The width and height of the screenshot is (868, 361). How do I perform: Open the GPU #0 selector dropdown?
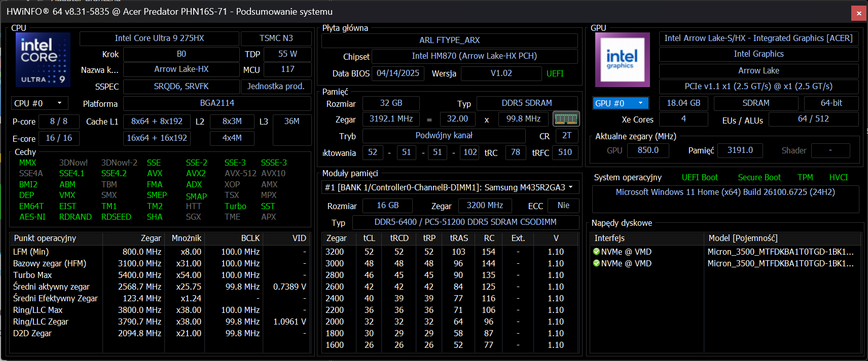(x=621, y=103)
